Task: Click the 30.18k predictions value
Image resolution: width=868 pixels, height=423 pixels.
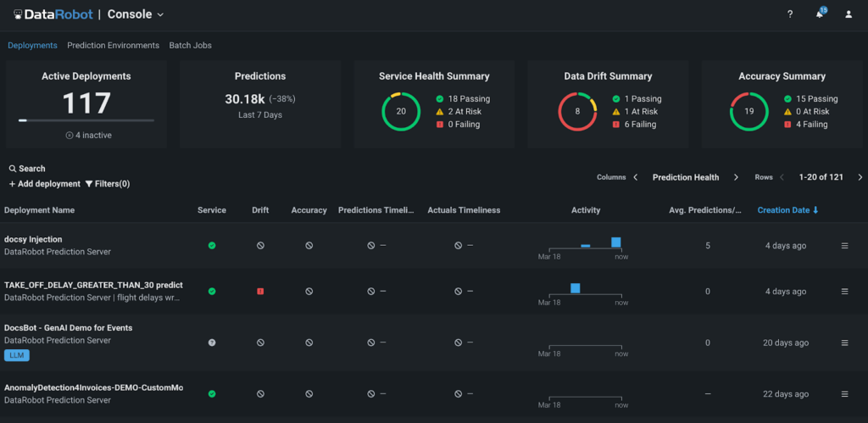Action: 245,99
